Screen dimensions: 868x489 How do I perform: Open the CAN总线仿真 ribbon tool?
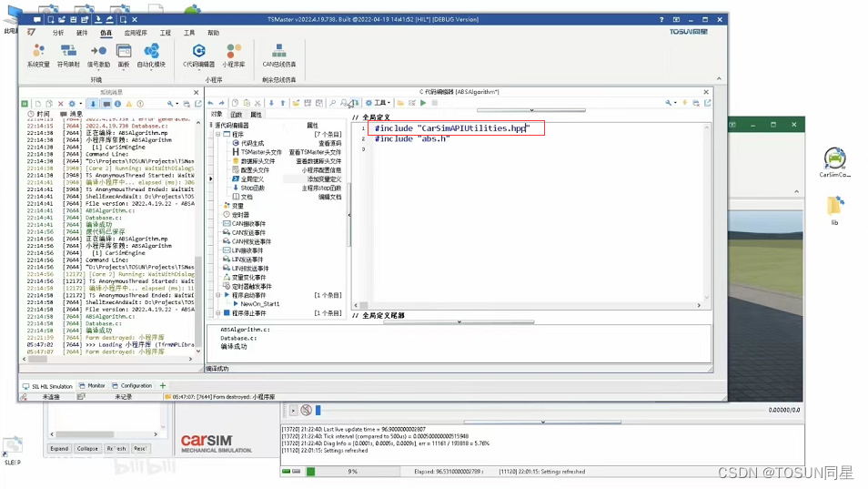[279, 56]
